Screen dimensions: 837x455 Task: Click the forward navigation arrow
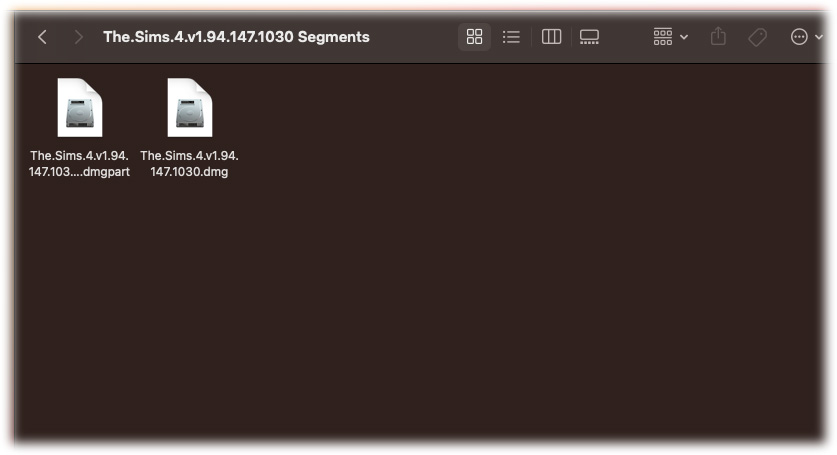(78, 37)
